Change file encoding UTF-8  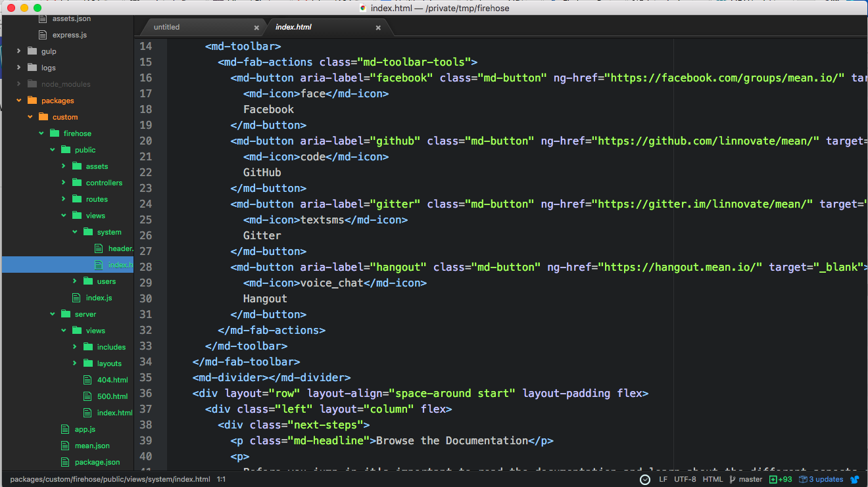(685, 480)
